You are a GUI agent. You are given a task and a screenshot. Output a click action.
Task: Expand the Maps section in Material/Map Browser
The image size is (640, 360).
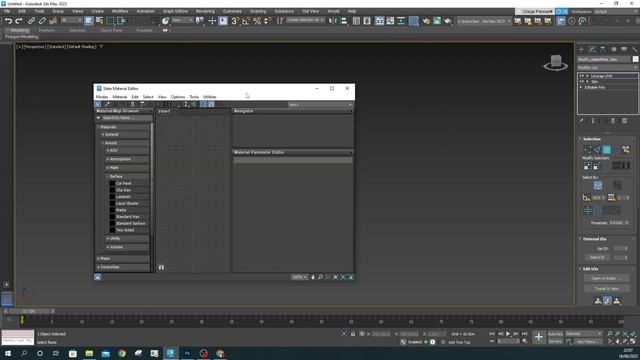(x=123, y=258)
